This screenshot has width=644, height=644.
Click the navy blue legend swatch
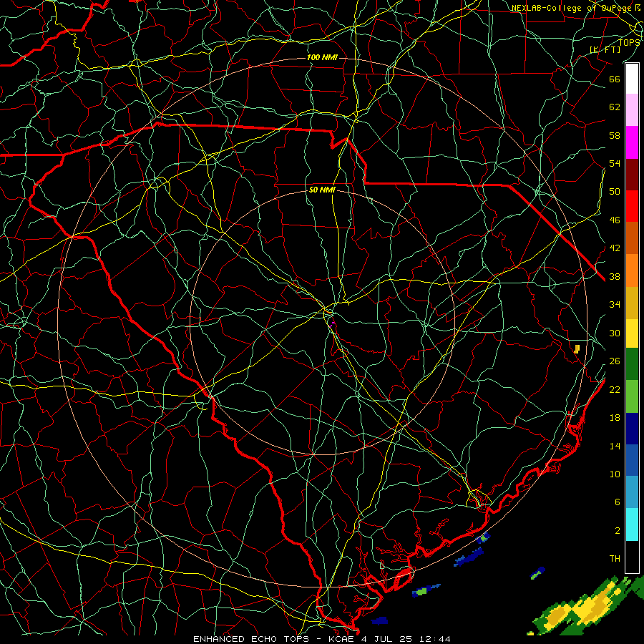tap(632, 429)
